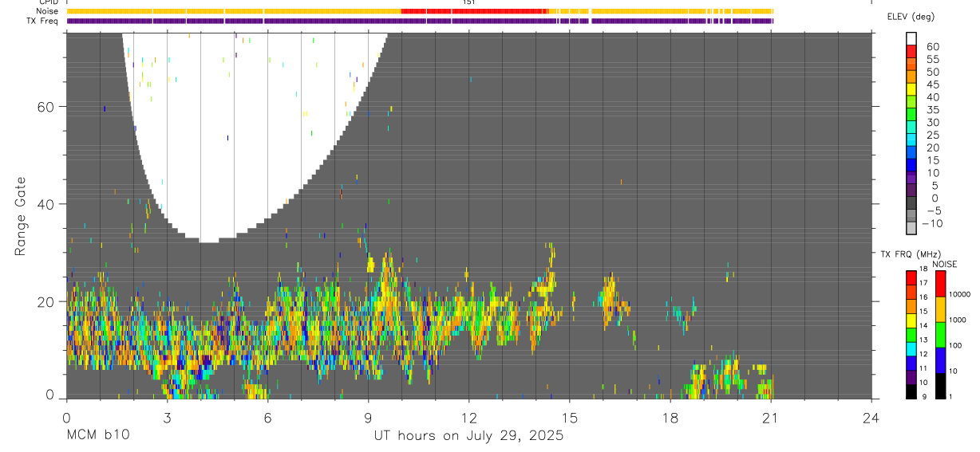
Task: Click the purple TX Freq strip
Action: pos(420,21)
